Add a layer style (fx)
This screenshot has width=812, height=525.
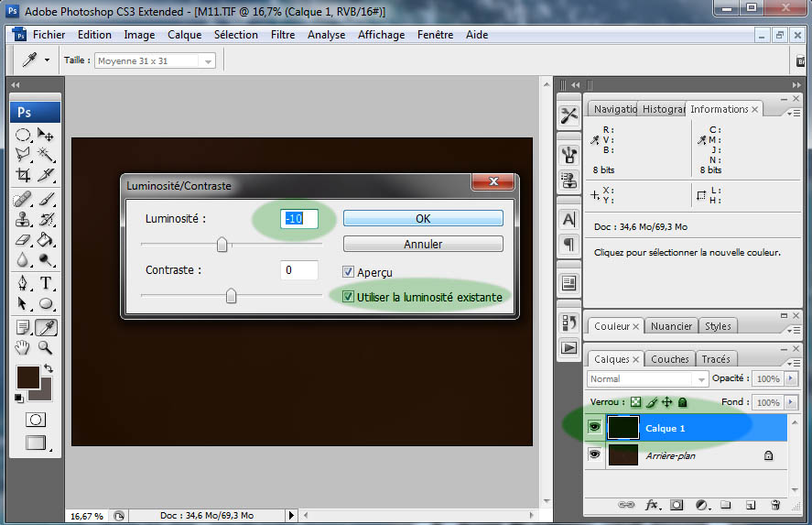pos(652,505)
